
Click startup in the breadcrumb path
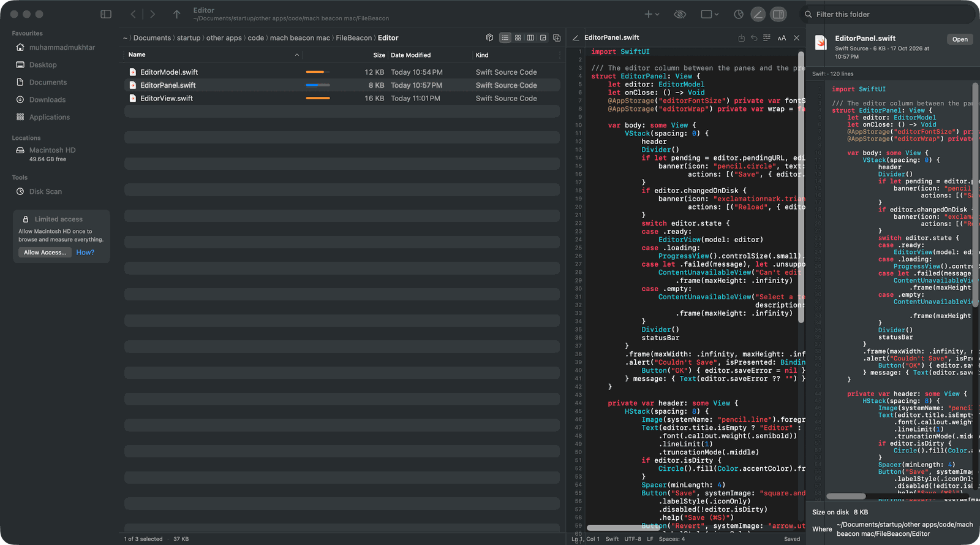click(189, 38)
